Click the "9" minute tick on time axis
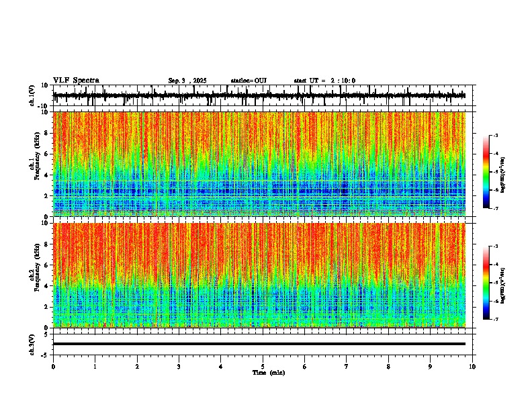The width and height of the screenshot is (532, 411). click(430, 367)
